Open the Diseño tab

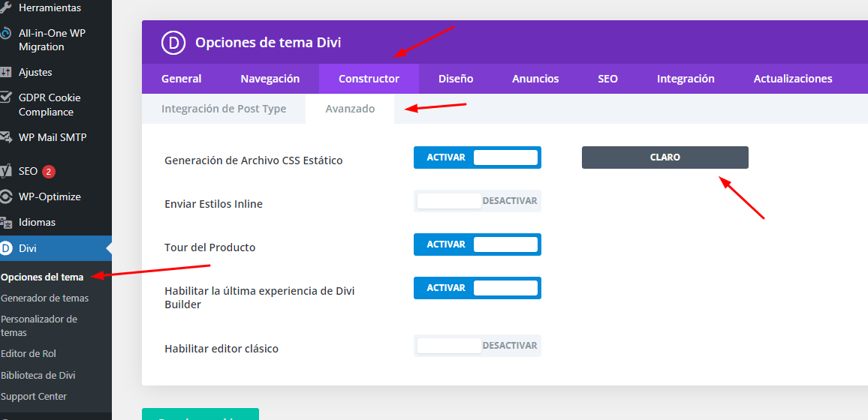click(x=456, y=79)
